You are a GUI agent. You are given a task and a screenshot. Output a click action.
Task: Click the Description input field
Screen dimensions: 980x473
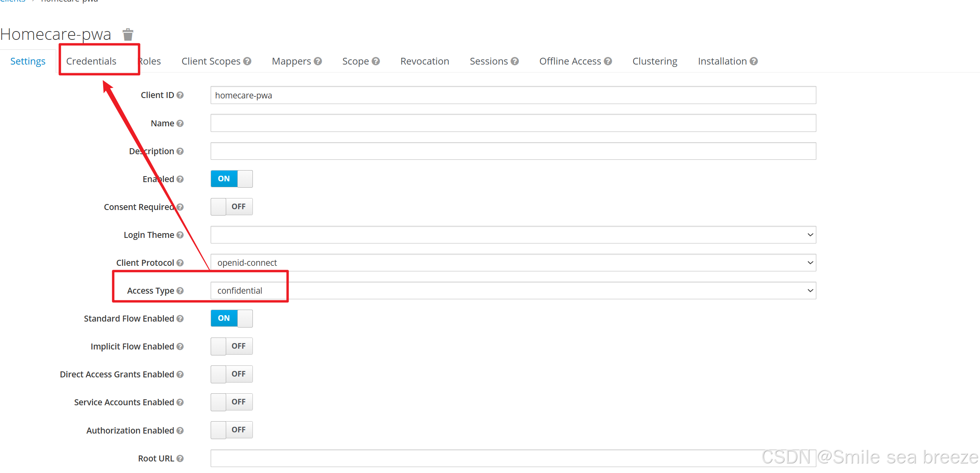point(513,151)
